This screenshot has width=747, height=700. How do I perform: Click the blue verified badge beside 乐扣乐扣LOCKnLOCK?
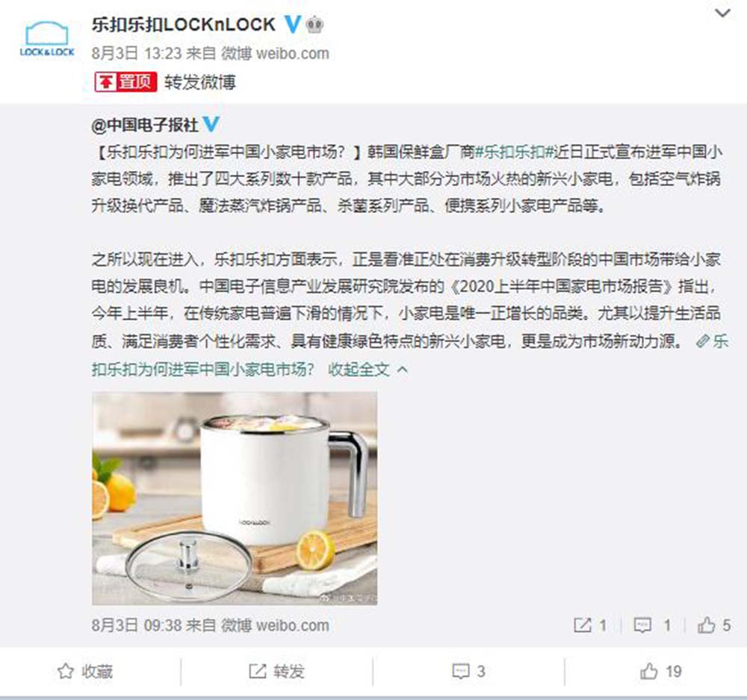click(293, 24)
